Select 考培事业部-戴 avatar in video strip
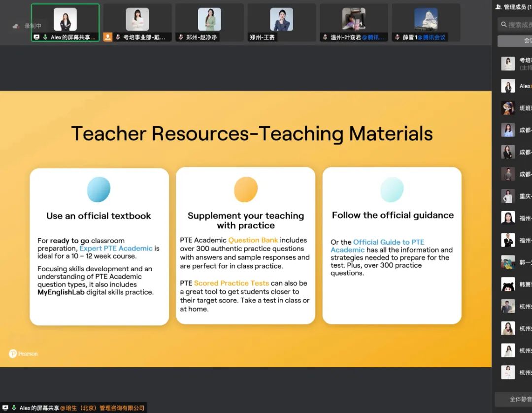532x413 pixels. pos(137,19)
